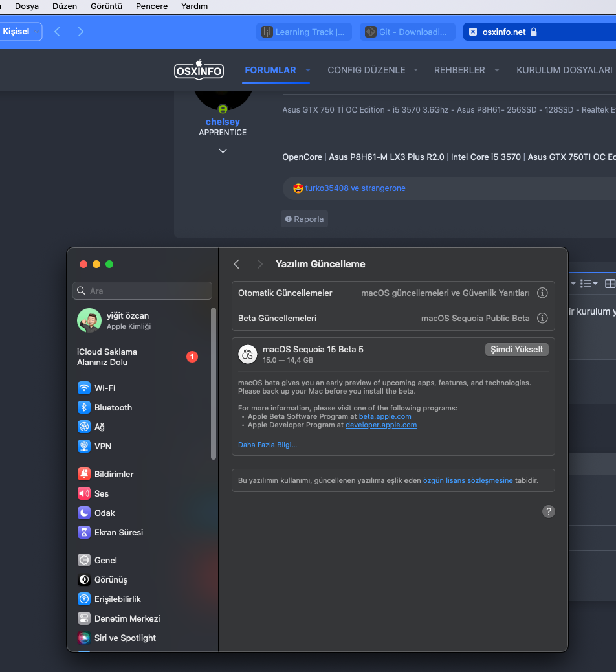The width and height of the screenshot is (616, 672).
Task: Click the settings sidebar scrollbar
Action: [x=214, y=383]
